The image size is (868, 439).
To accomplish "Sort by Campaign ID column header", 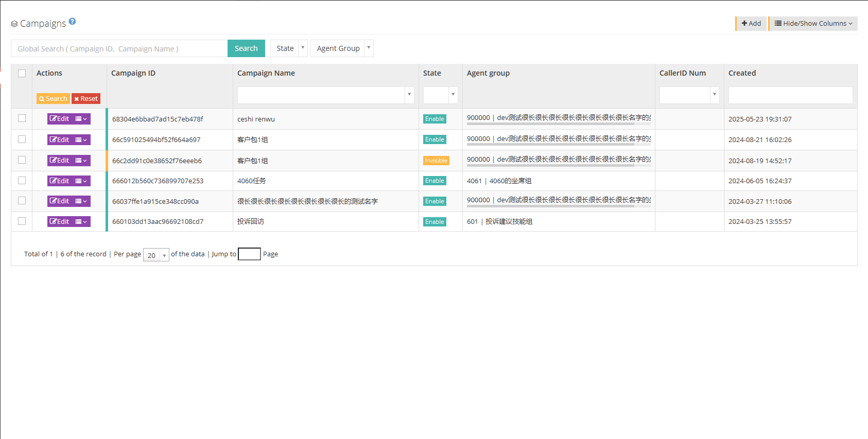I will (133, 73).
